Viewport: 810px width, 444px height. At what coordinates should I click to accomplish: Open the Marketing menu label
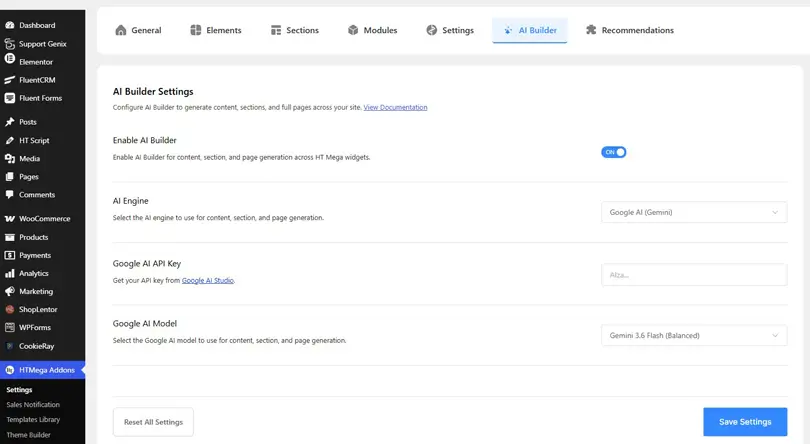[x=36, y=292]
